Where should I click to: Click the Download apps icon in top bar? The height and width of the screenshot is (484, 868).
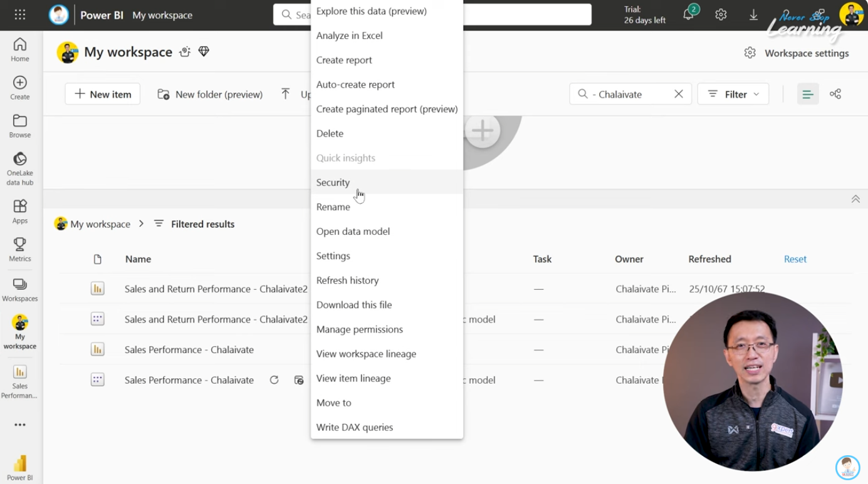753,14
